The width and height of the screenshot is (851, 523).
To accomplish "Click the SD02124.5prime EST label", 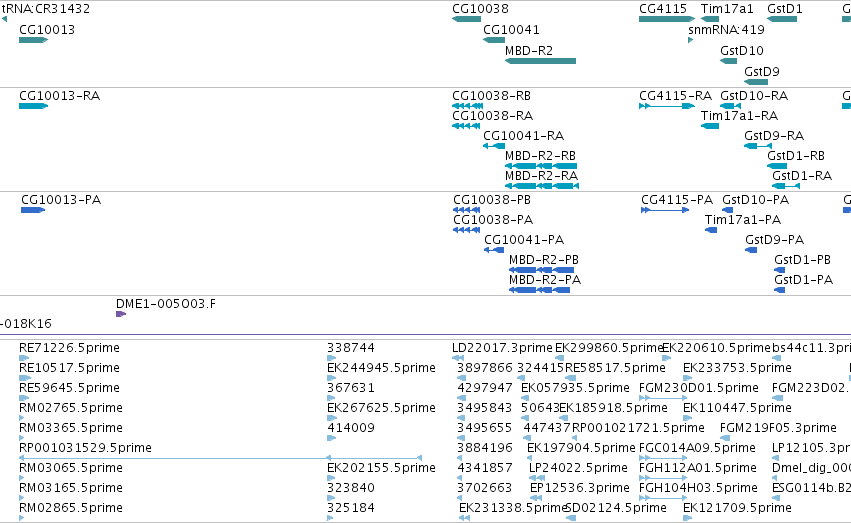I will pyautogui.click(x=616, y=508).
